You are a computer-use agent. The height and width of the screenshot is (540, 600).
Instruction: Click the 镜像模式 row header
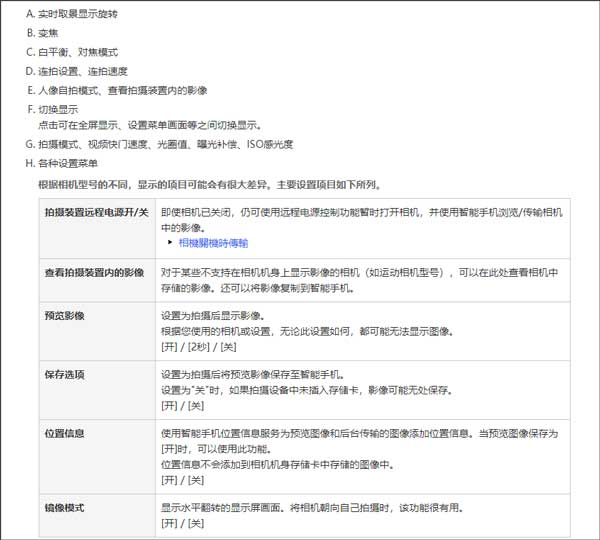coord(64,507)
